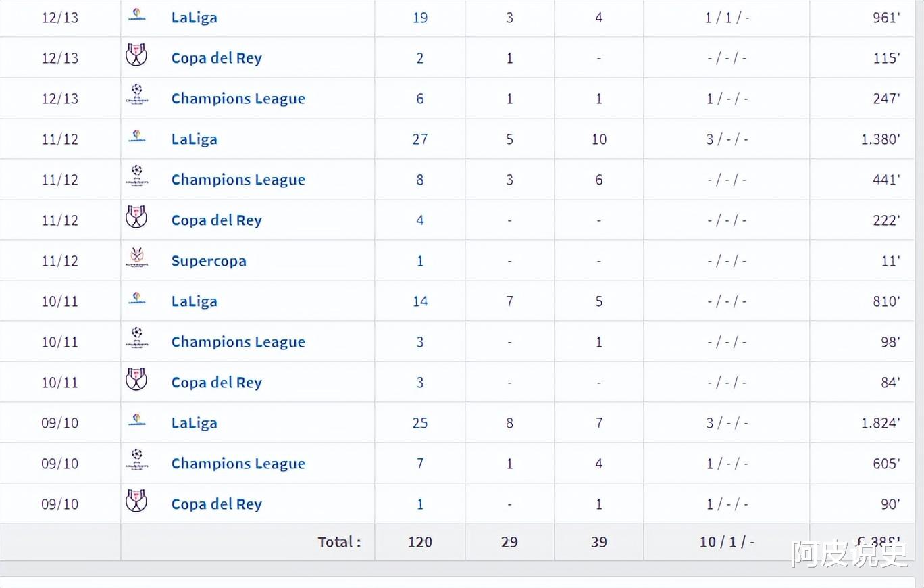The height and width of the screenshot is (588, 924).
Task: Click the 27 appearances number for 11/12 LaLiga
Action: 420,139
